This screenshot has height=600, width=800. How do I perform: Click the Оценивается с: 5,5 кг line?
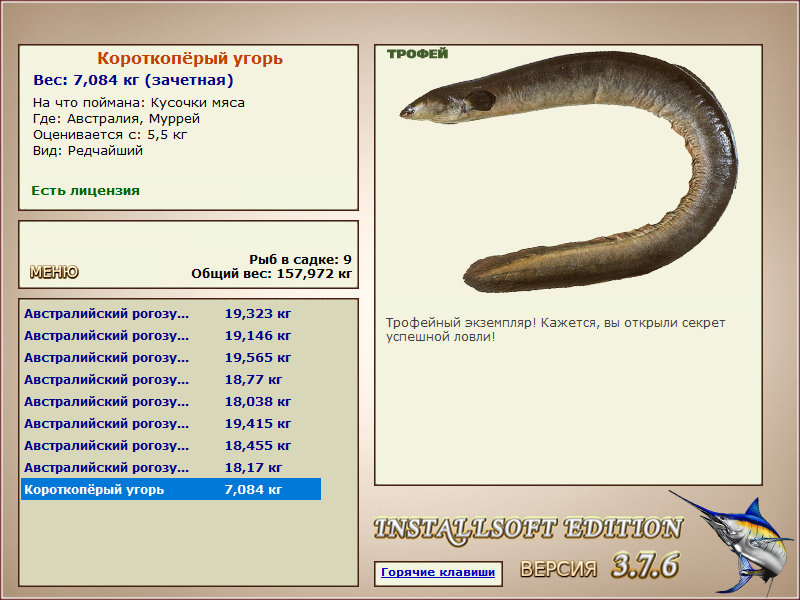[x=110, y=135]
